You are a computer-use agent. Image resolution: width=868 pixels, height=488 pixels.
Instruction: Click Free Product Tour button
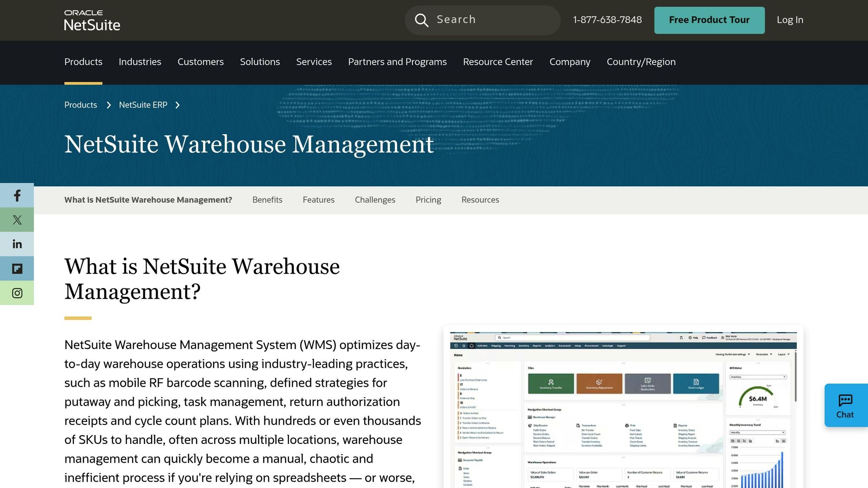[x=709, y=20]
